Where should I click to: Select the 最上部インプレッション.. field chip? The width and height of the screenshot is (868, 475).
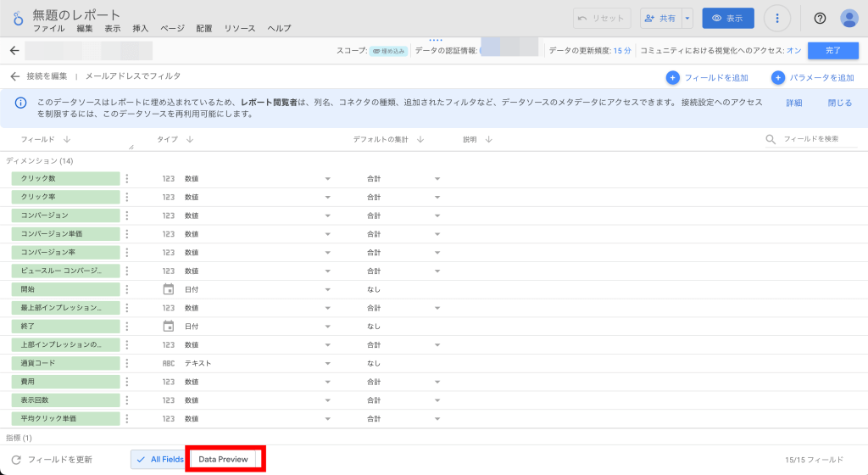coord(65,308)
